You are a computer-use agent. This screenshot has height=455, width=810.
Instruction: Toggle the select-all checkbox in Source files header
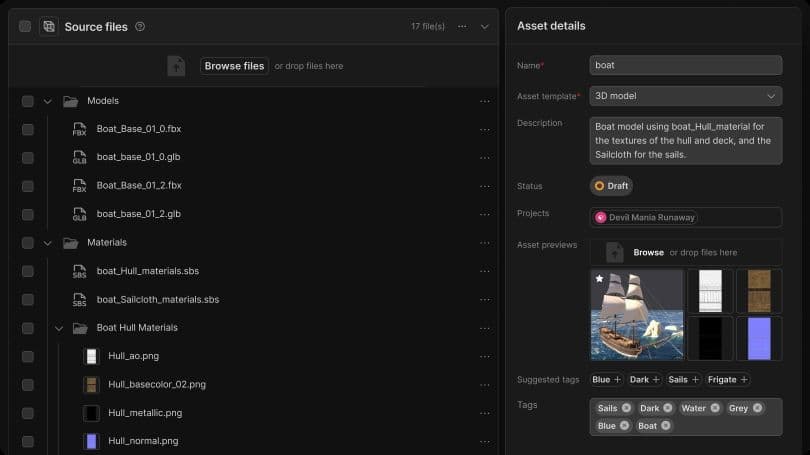click(x=25, y=26)
